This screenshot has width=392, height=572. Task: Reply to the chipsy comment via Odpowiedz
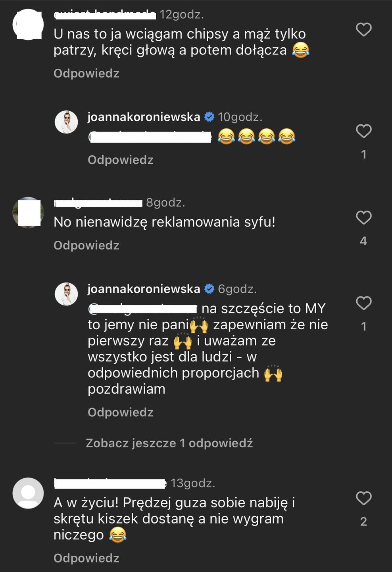tap(86, 73)
